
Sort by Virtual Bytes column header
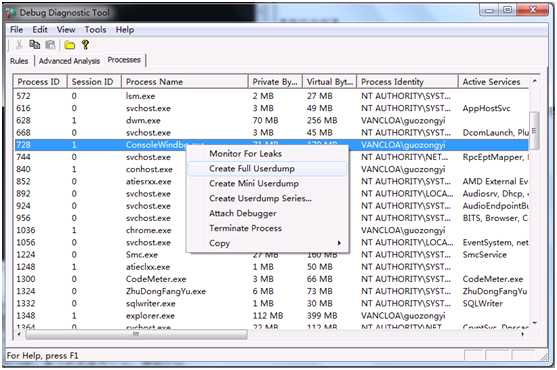[330, 82]
